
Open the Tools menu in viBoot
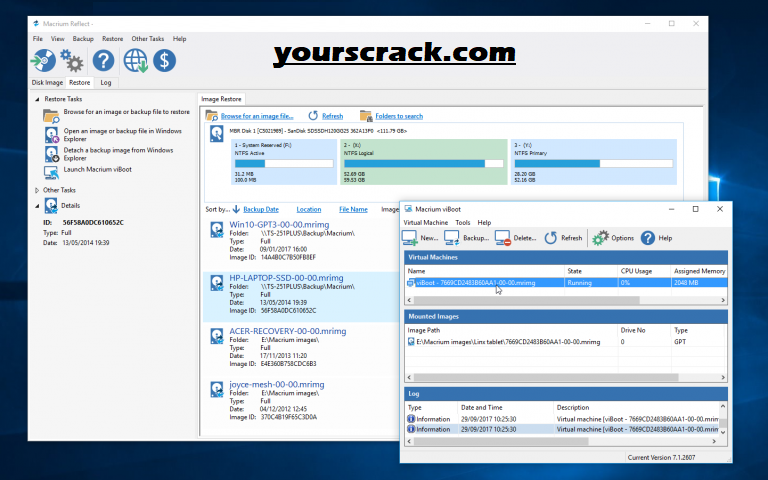point(463,222)
